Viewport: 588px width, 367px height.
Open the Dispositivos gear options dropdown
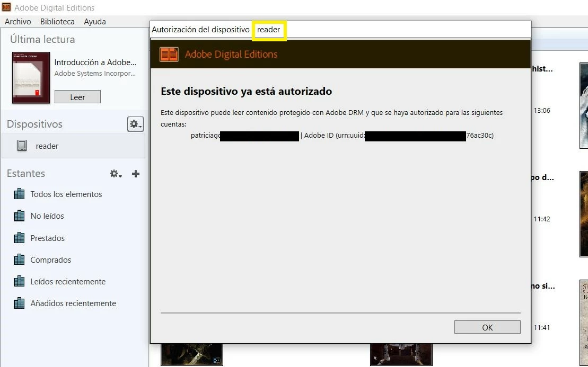135,124
